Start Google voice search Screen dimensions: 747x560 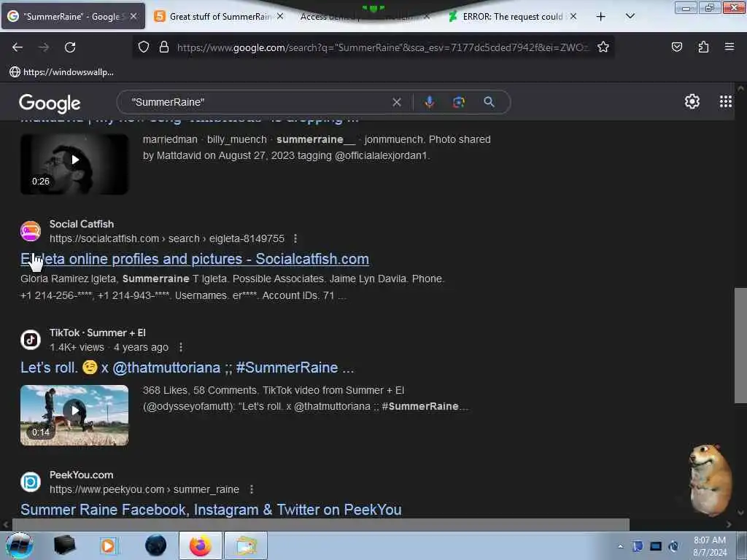pyautogui.click(x=429, y=102)
